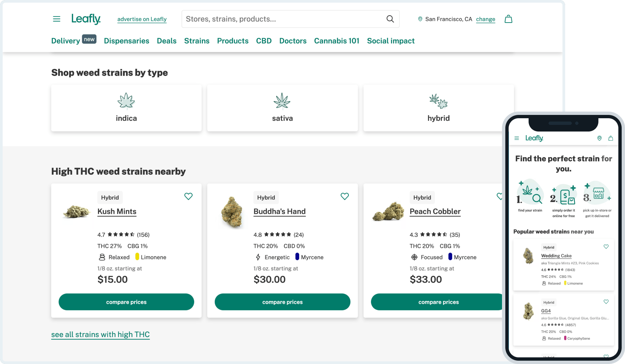Click the Kush Mints bud thumbnail
625x364 pixels.
click(x=77, y=211)
